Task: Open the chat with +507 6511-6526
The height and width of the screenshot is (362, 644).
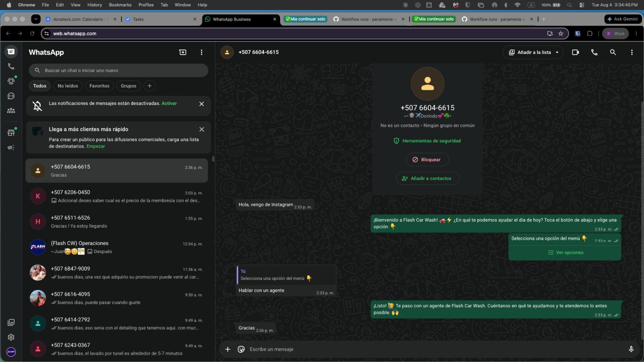Action: pyautogui.click(x=117, y=222)
